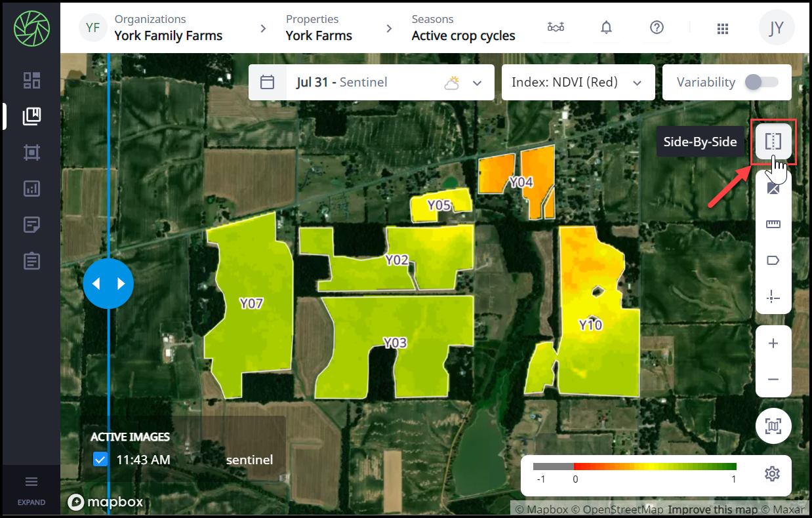Uncheck the 11:43 AM sentinel image checkbox

pos(100,460)
